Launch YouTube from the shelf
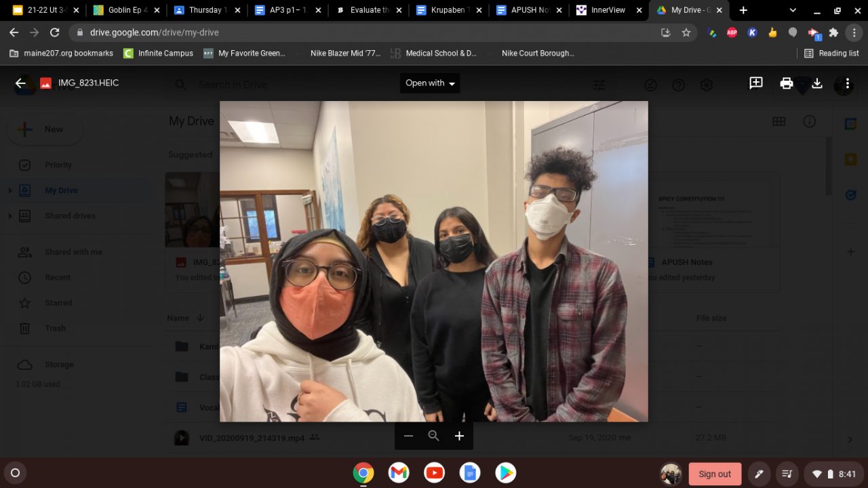The height and width of the screenshot is (488, 868). [434, 473]
